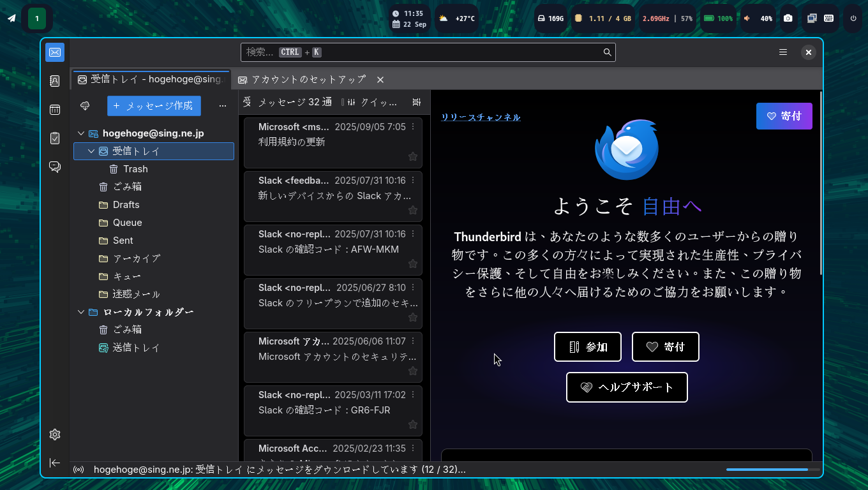Star the Slack のフリープラン message
The width and height of the screenshot is (868, 490).
[413, 317]
